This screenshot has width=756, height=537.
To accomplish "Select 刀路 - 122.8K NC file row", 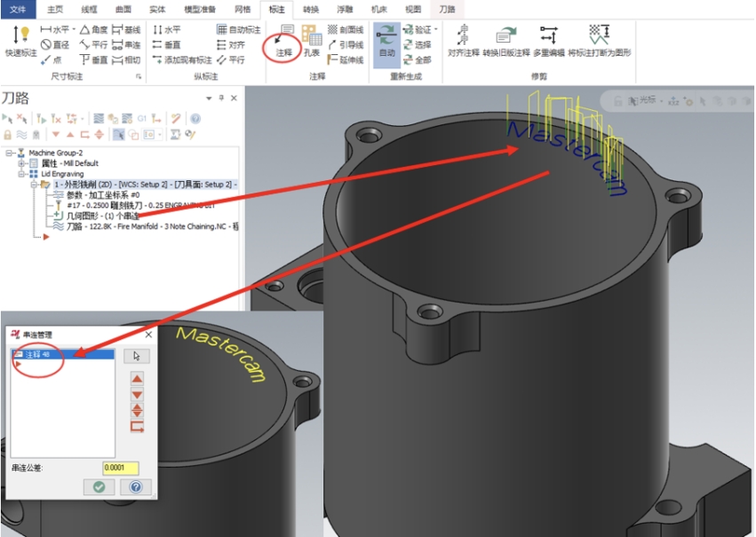I will pyautogui.click(x=147, y=226).
